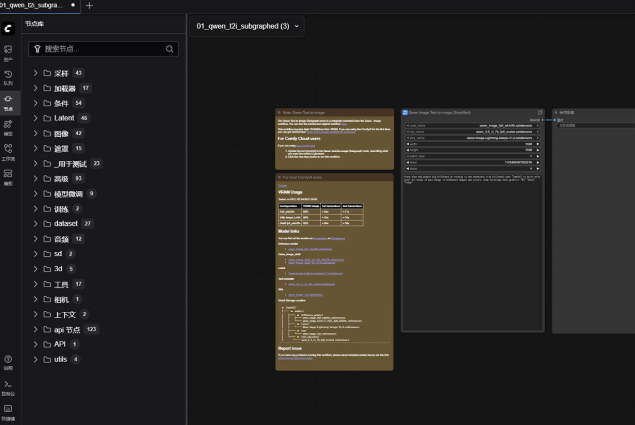Expand the 加载器 category
The width and height of the screenshot is (635, 425).
(x=35, y=88)
